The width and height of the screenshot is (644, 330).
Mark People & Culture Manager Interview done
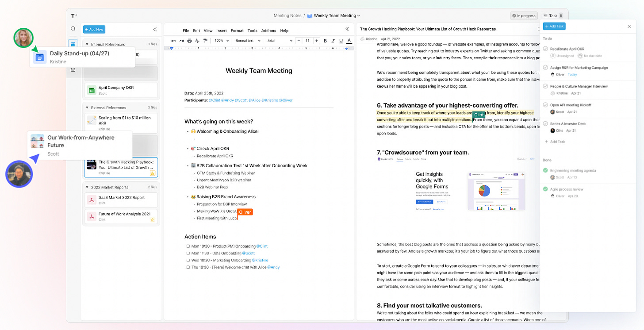(545, 86)
